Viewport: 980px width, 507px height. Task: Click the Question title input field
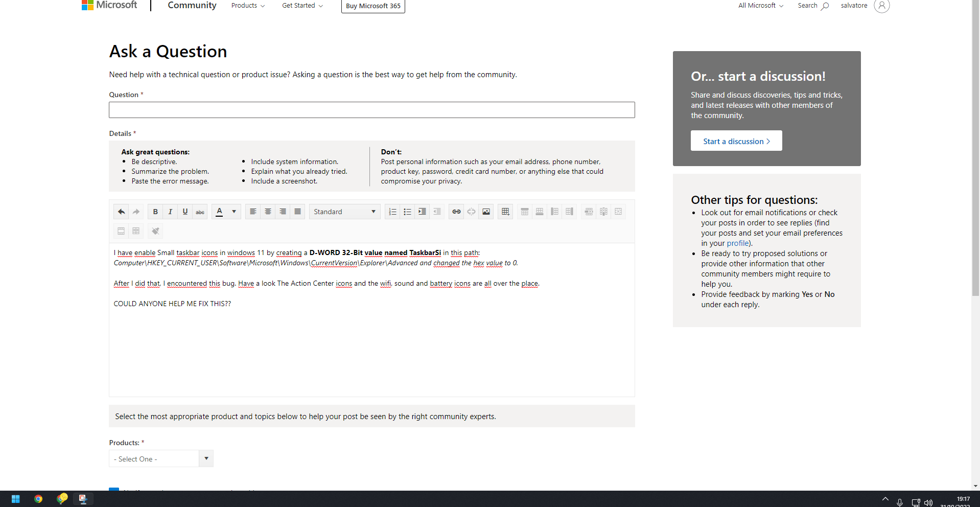[x=372, y=110]
